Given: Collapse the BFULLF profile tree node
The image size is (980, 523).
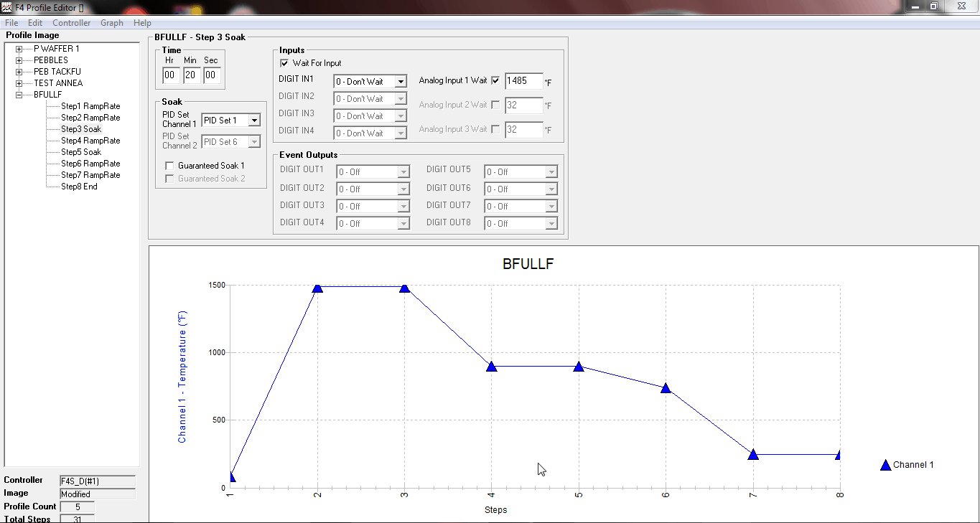Looking at the screenshot, I should tap(19, 95).
